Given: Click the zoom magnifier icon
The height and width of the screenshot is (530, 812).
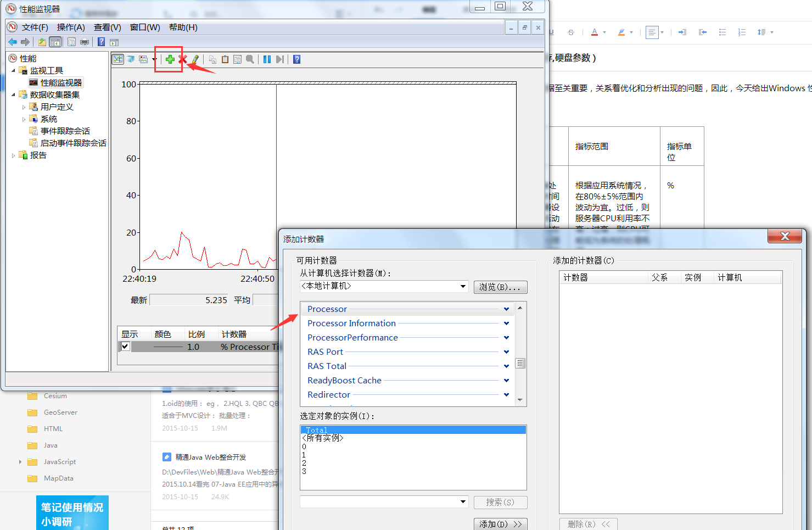Looking at the screenshot, I should click(x=250, y=59).
